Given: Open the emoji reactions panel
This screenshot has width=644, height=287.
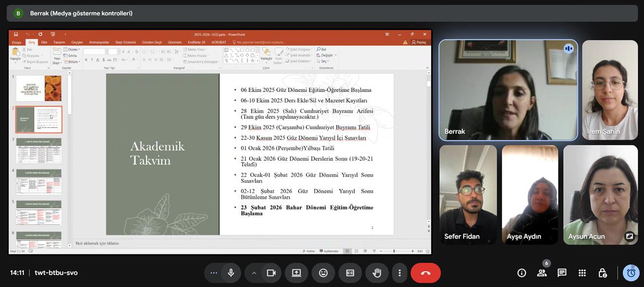Looking at the screenshot, I should pos(323,273).
